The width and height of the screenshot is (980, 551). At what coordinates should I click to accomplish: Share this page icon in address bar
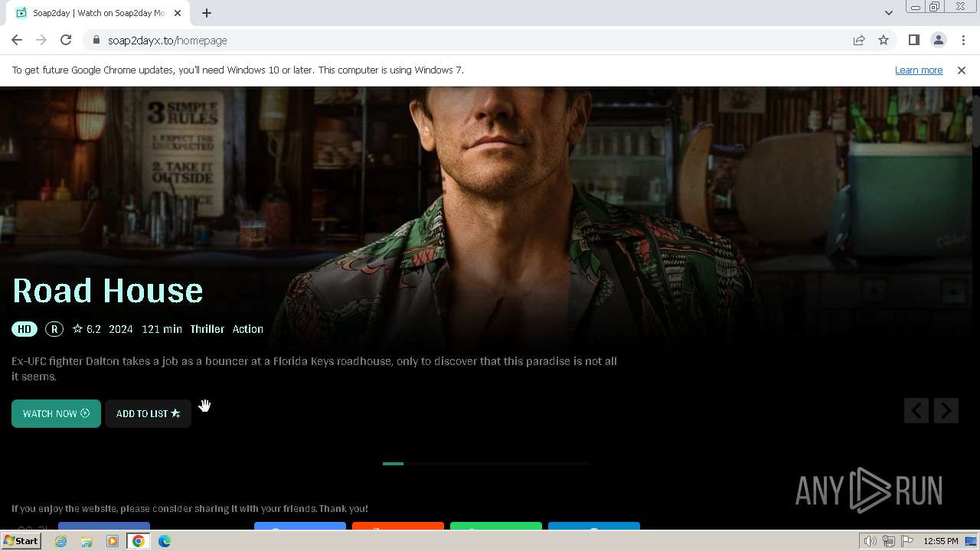[x=859, y=41]
